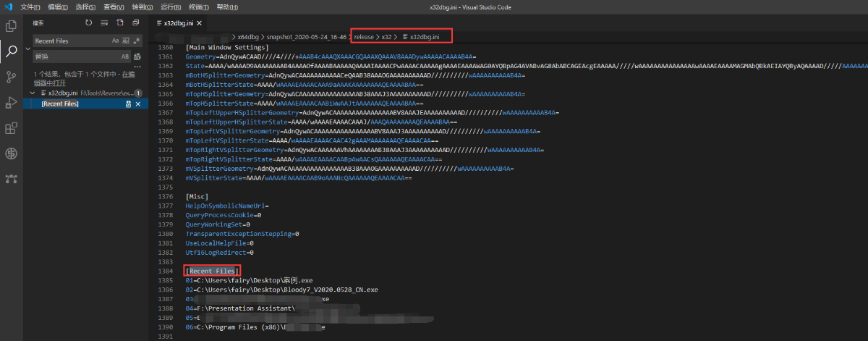Click line number 1376 in the gutter
Viewport: 868px width, 341px height.
pos(165,196)
